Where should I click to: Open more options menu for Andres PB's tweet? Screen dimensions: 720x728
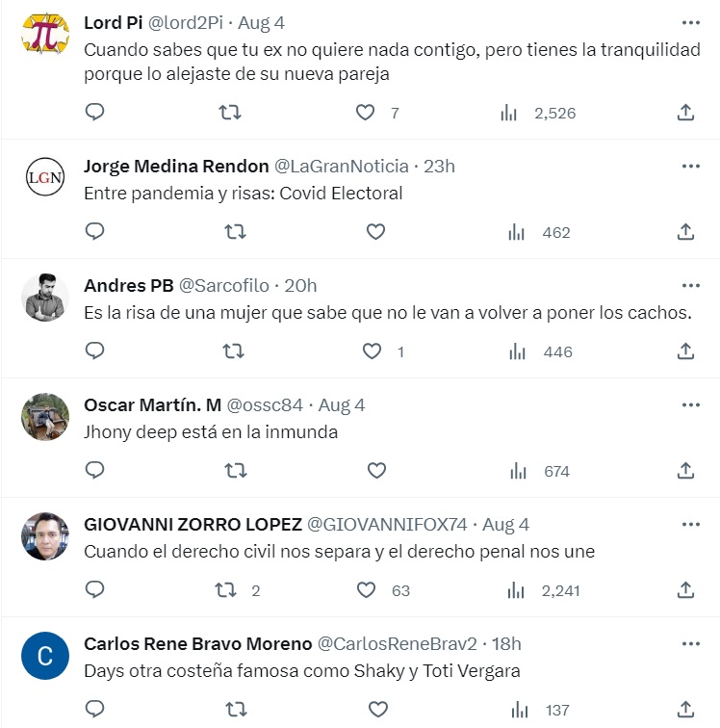coord(690,286)
